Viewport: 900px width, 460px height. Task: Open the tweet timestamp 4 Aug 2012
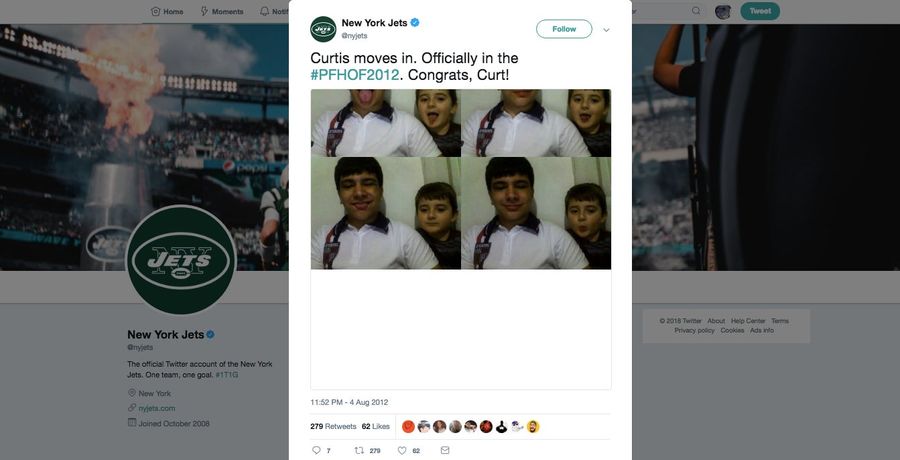(x=349, y=402)
